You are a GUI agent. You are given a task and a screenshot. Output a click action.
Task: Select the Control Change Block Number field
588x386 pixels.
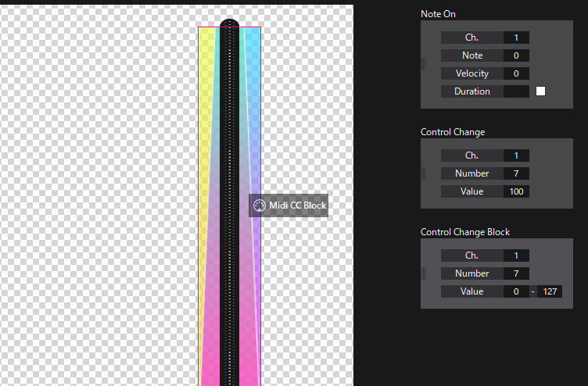(x=516, y=273)
